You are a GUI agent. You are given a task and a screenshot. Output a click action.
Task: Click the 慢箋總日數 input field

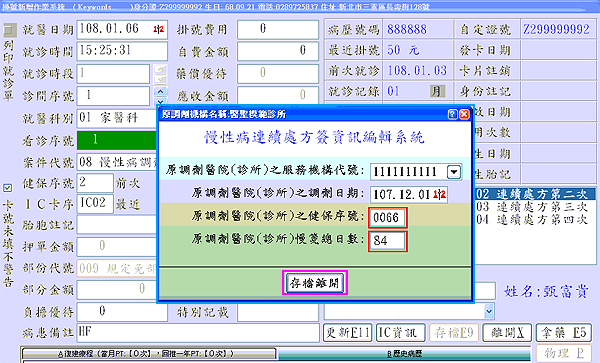click(x=388, y=241)
